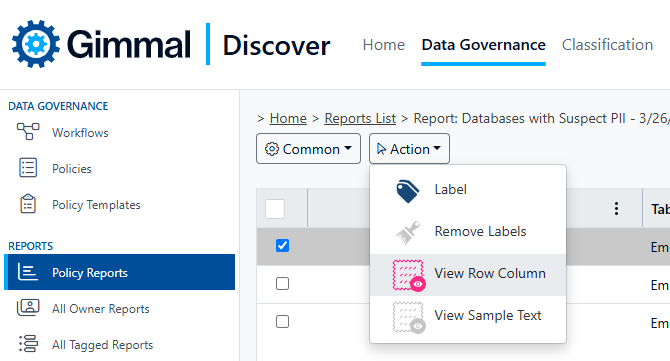Click the View Row Column eye icon

(408, 276)
